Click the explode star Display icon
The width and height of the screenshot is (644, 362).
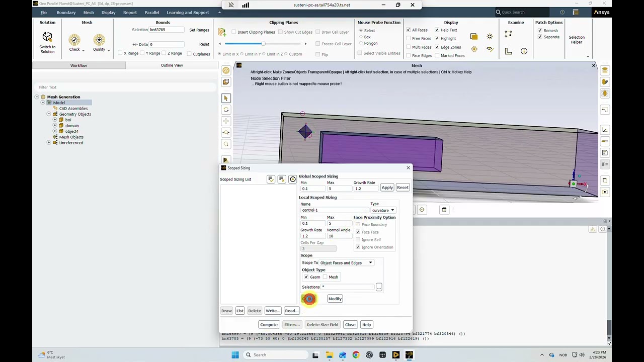(x=490, y=36)
